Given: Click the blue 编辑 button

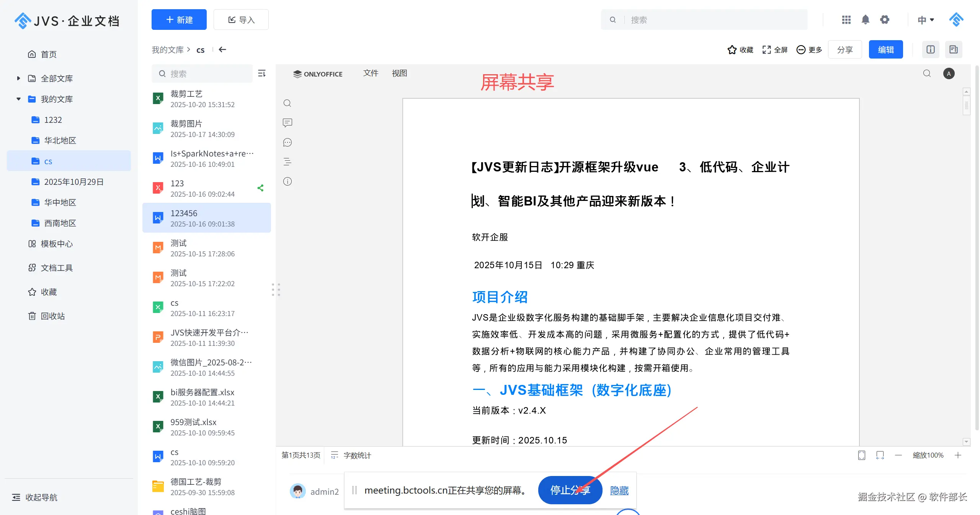Looking at the screenshot, I should click(885, 50).
